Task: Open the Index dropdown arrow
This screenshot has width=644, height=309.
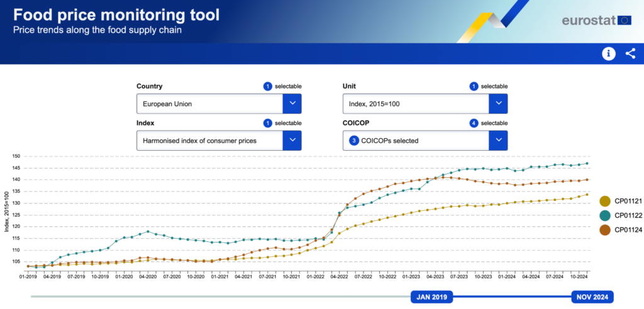Action: (x=292, y=140)
